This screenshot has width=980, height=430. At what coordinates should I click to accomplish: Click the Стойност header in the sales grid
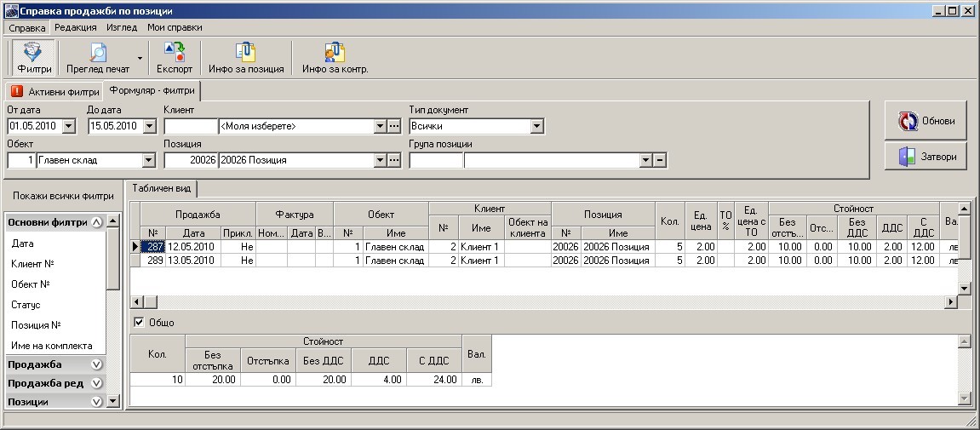(x=853, y=208)
